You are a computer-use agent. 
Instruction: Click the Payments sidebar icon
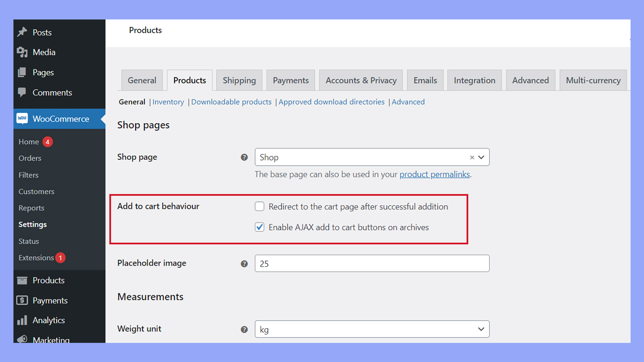(x=23, y=301)
